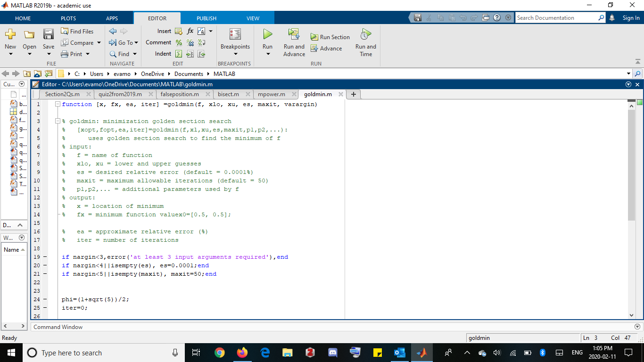Insert section icon next to Insert
The image size is (644, 362).
pos(179,31)
